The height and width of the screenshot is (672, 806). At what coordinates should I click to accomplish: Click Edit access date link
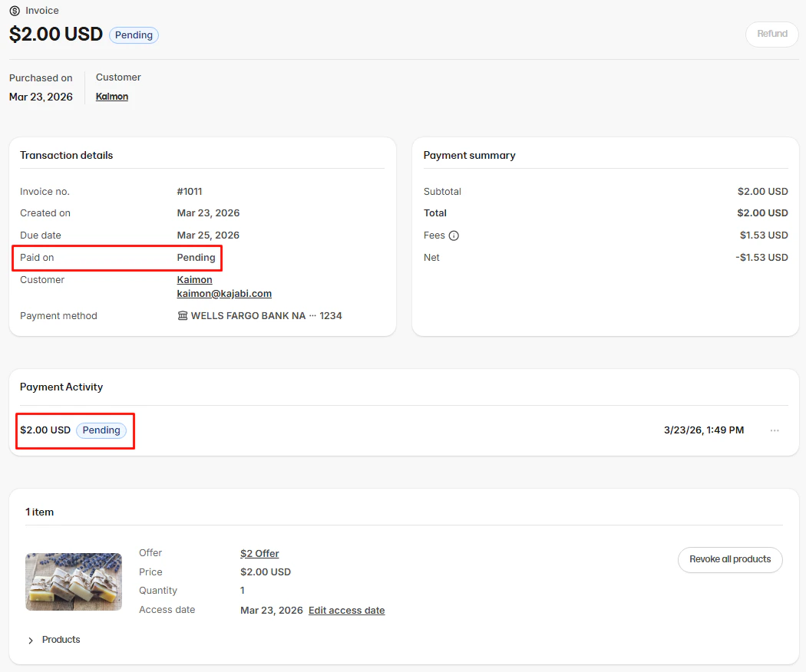[x=346, y=610]
